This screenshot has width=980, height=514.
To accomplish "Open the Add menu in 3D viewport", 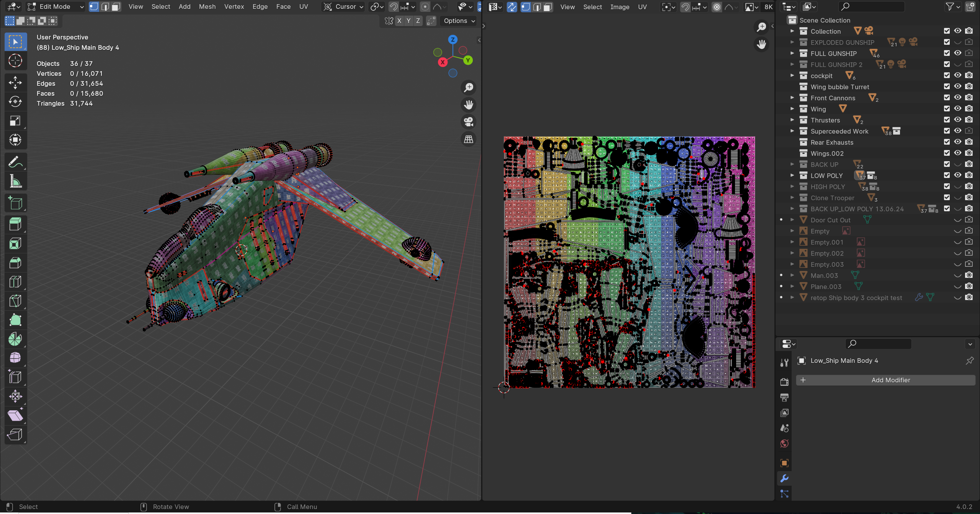I will [x=185, y=7].
